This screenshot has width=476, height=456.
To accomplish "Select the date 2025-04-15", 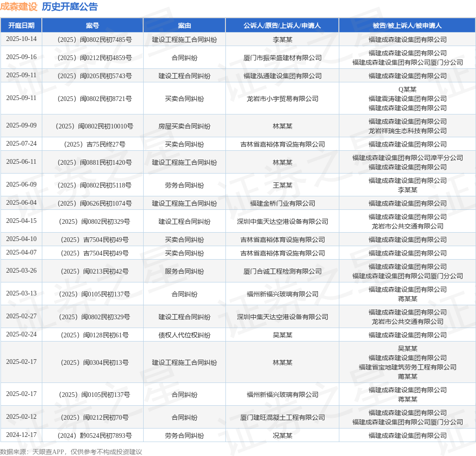I will (x=21, y=221).
